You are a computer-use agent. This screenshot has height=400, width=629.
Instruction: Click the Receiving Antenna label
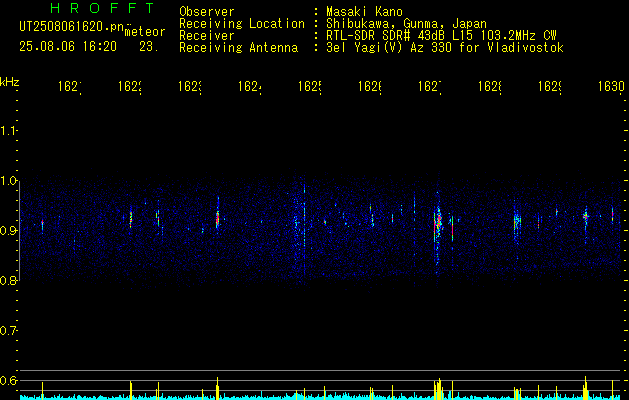tap(239, 48)
